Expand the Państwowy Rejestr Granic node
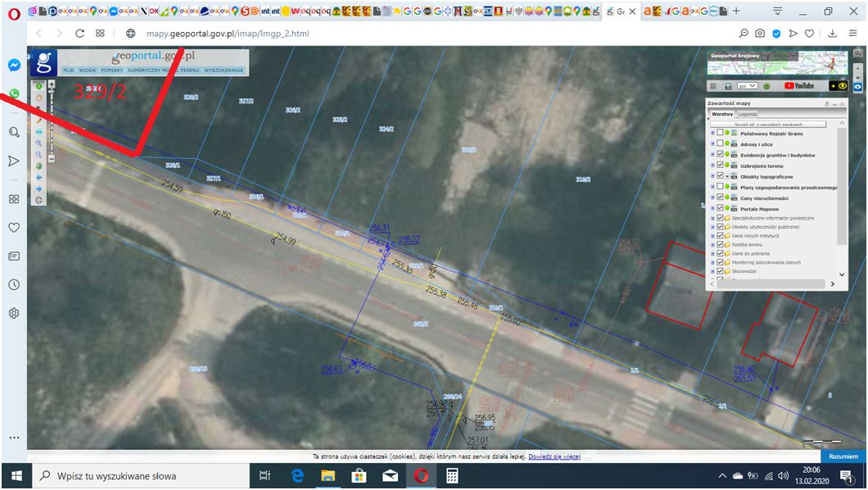Image resolution: width=868 pixels, height=490 pixels. (712, 133)
